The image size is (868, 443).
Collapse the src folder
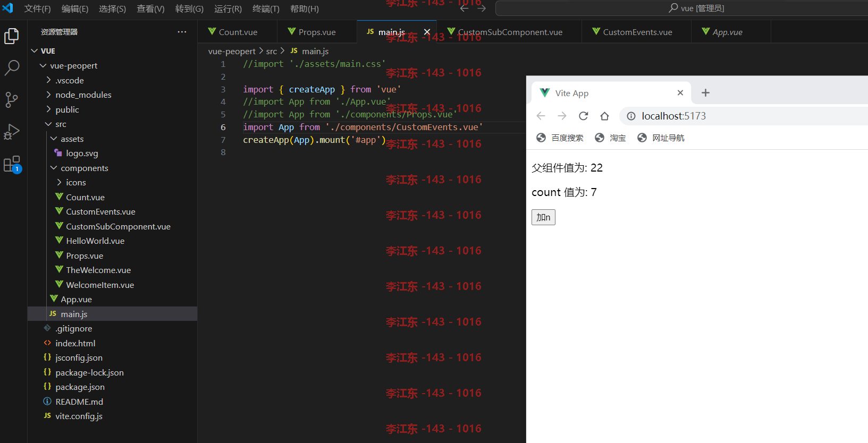[113, 124]
